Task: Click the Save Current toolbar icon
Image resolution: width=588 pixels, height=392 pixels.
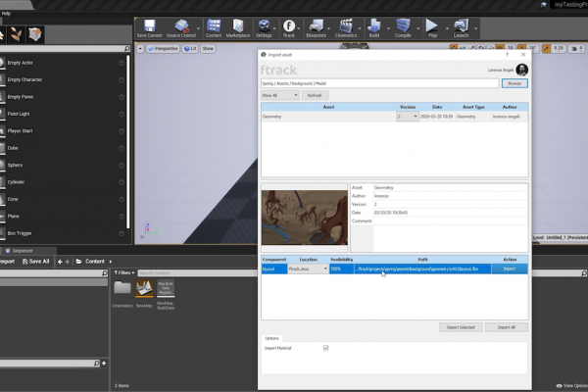Action: [149, 28]
